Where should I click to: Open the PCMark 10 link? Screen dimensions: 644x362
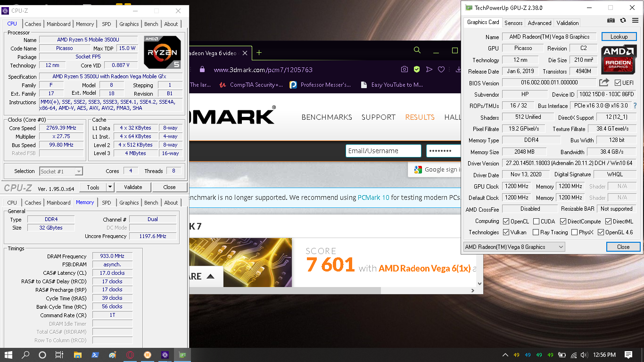[373, 197]
